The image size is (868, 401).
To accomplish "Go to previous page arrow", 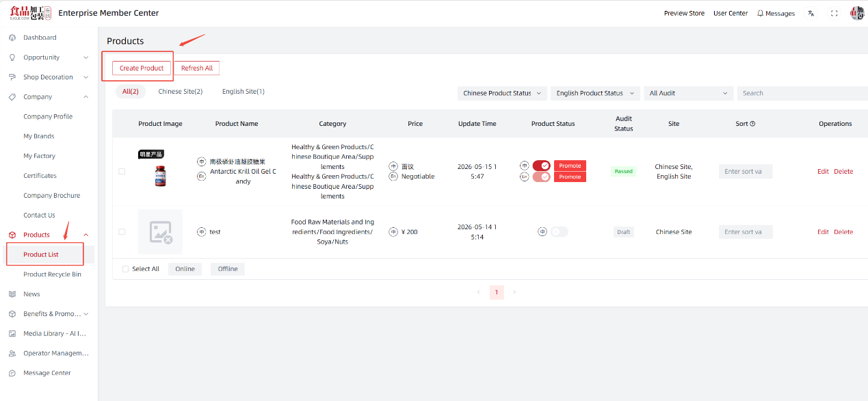I will 478,292.
